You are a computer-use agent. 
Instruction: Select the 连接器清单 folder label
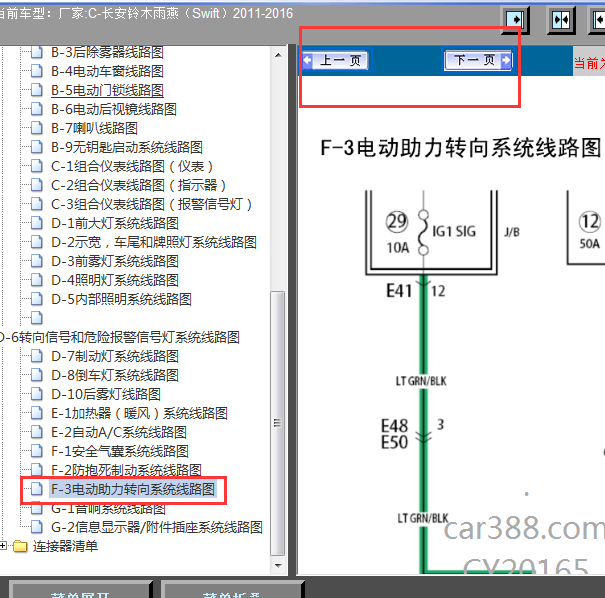tap(65, 546)
